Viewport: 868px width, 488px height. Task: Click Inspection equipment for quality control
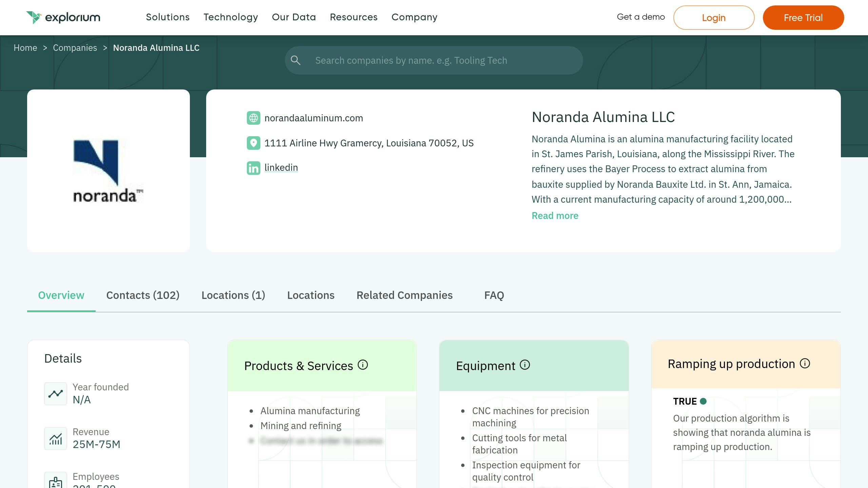pos(526,471)
